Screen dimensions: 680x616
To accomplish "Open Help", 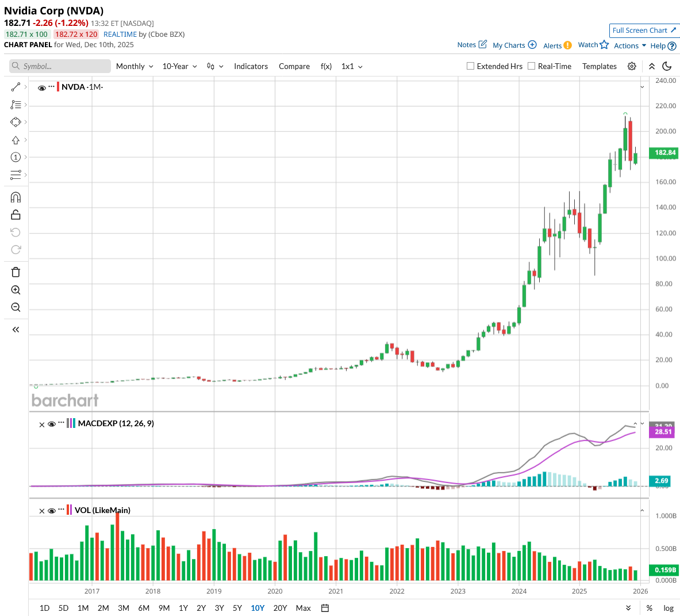I will pyautogui.click(x=663, y=45).
